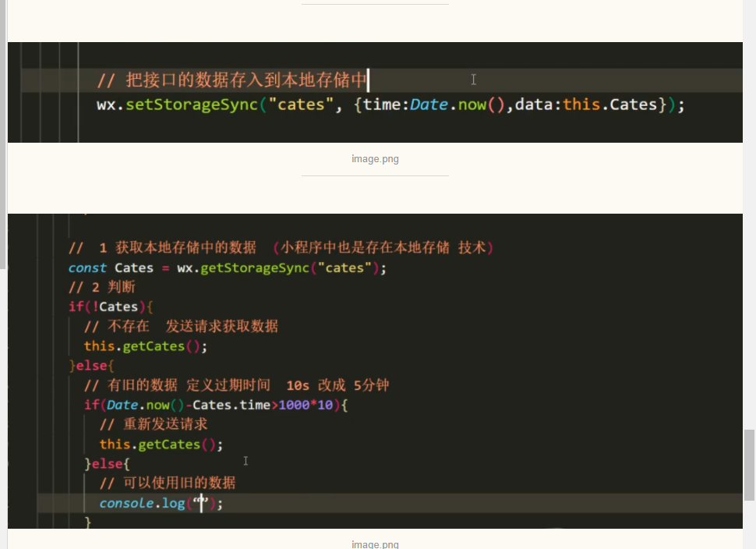Open the top setStorageSync code screenshot
The height and width of the screenshot is (549, 756).
[x=375, y=92]
